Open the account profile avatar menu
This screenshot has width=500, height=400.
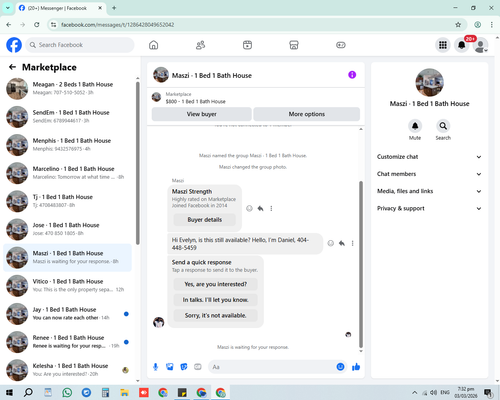pyautogui.click(x=480, y=45)
